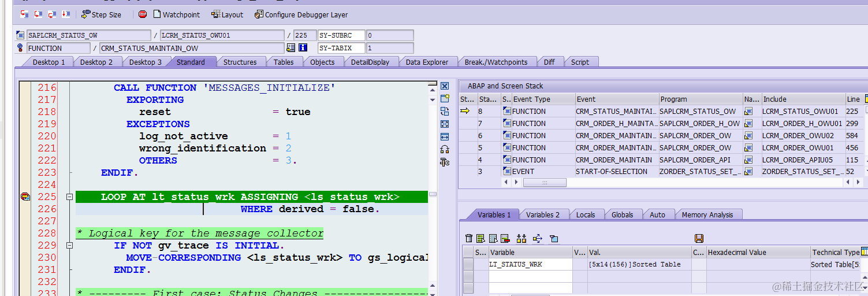Click the Step Into (single step) icon
Viewport: 868px width, 296px height.
tap(24, 14)
